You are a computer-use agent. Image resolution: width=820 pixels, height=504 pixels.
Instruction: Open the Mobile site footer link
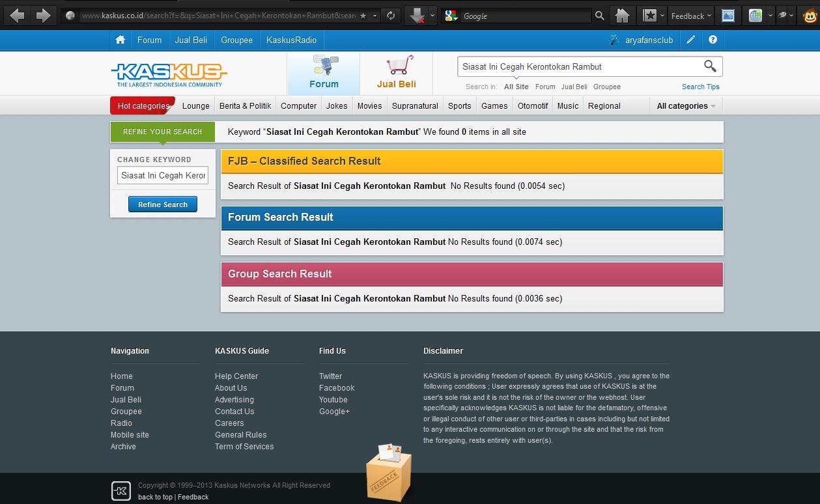coord(130,434)
